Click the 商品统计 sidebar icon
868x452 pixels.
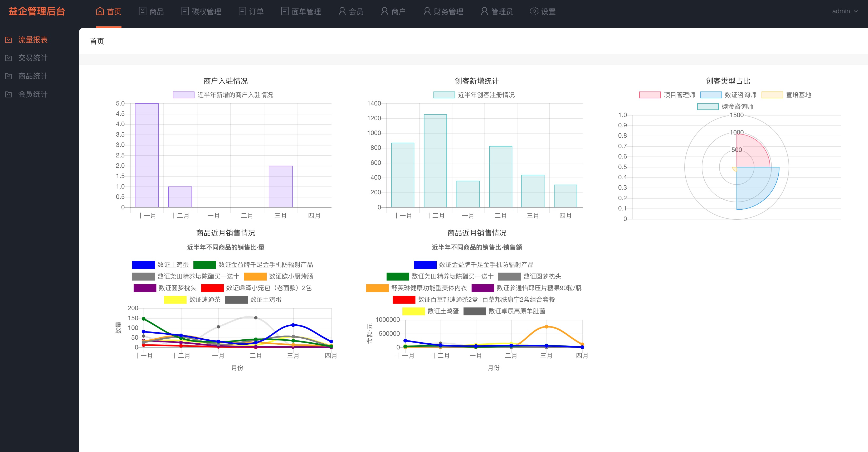(9, 76)
